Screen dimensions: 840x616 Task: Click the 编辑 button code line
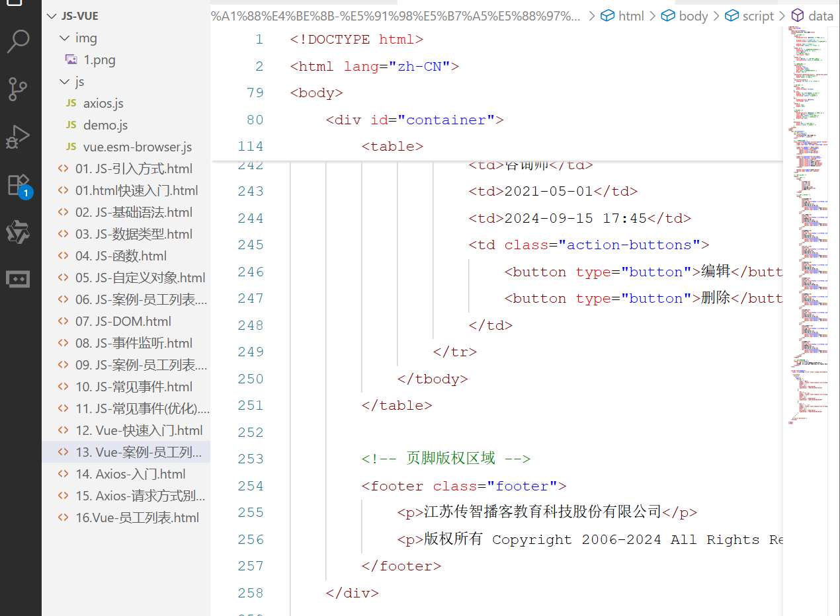click(x=644, y=272)
